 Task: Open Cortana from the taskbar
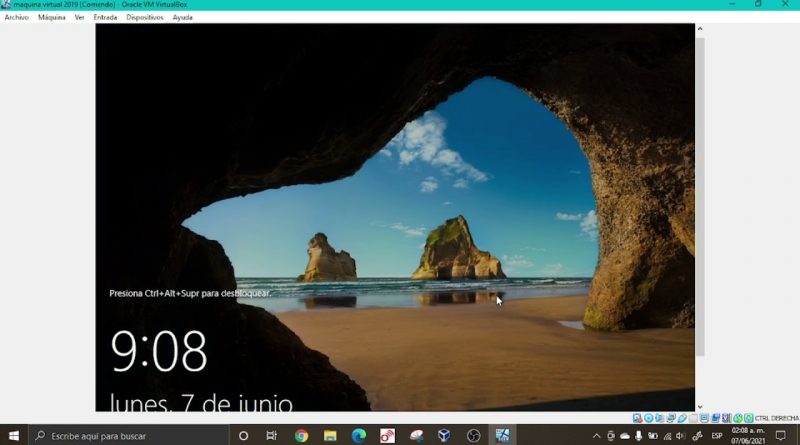coord(243,436)
